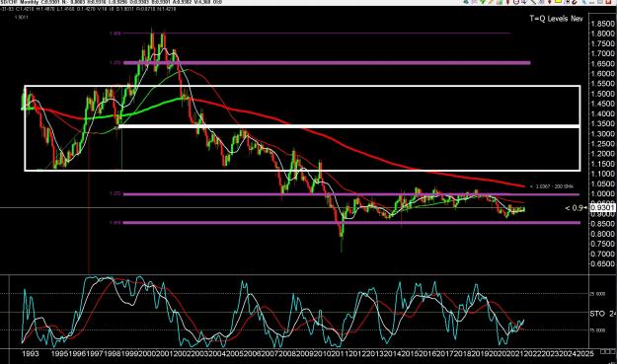This screenshot has height=364, width=617.
Task: Click the green down-arrow toolbar icon
Action: (483, 2)
